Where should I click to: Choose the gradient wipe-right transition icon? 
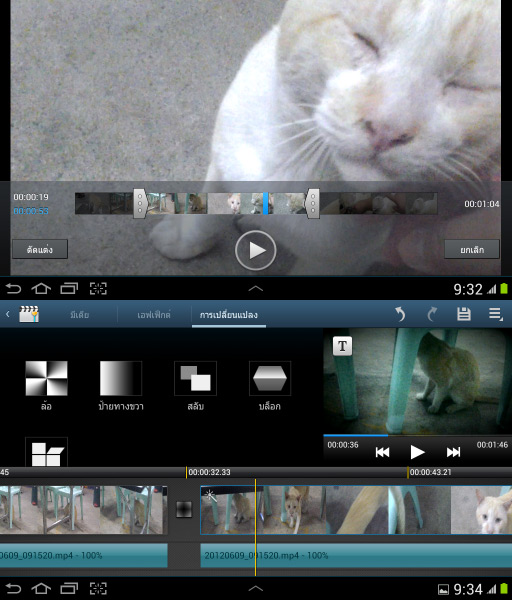click(121, 378)
